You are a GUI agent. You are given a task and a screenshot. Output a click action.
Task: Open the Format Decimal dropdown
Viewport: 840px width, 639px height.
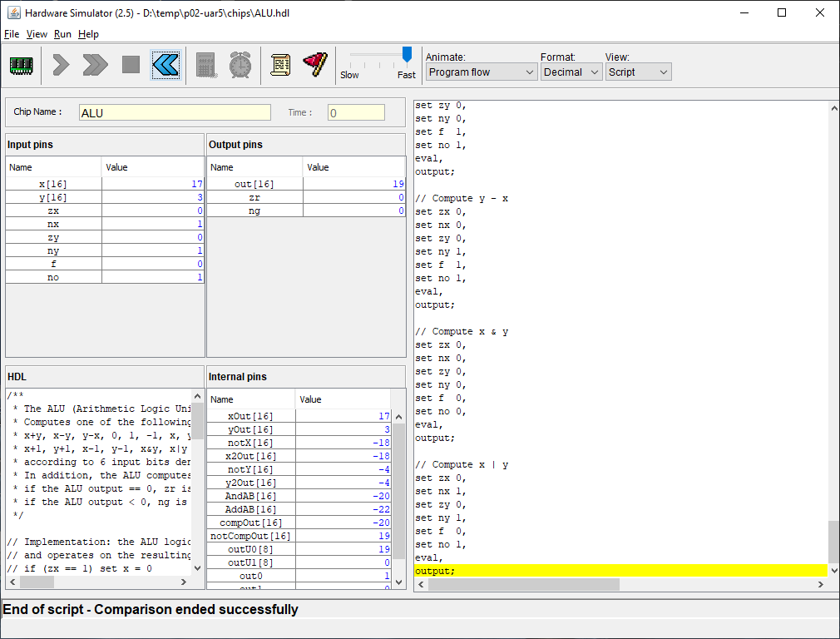(x=571, y=72)
